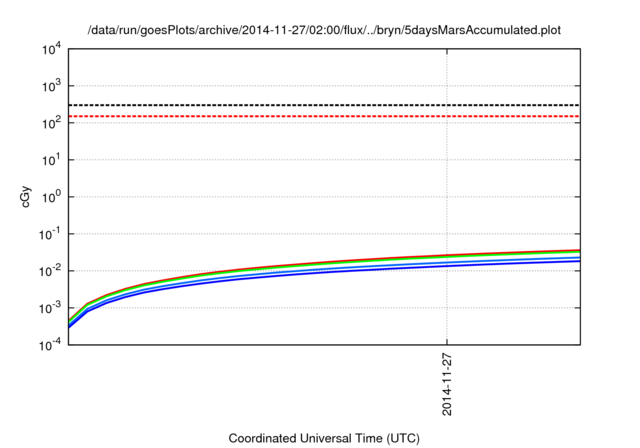
Task: Select the 10^0 y-axis label
Action: click(51, 197)
